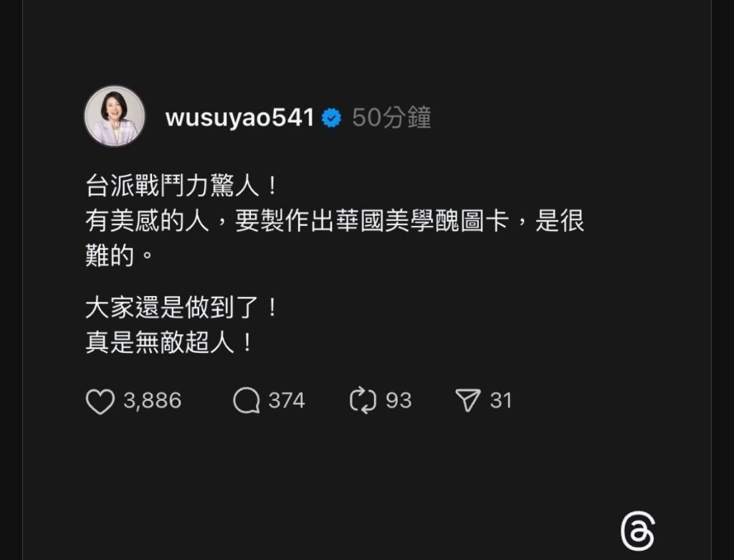Share the post with the paper-plane icon
Viewport: 734px width, 560px height.
pyautogui.click(x=467, y=400)
